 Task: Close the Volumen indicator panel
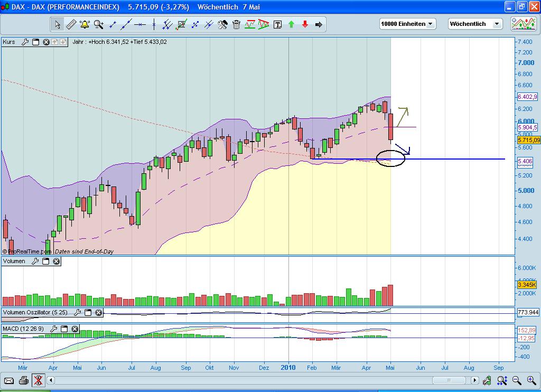pos(56,261)
